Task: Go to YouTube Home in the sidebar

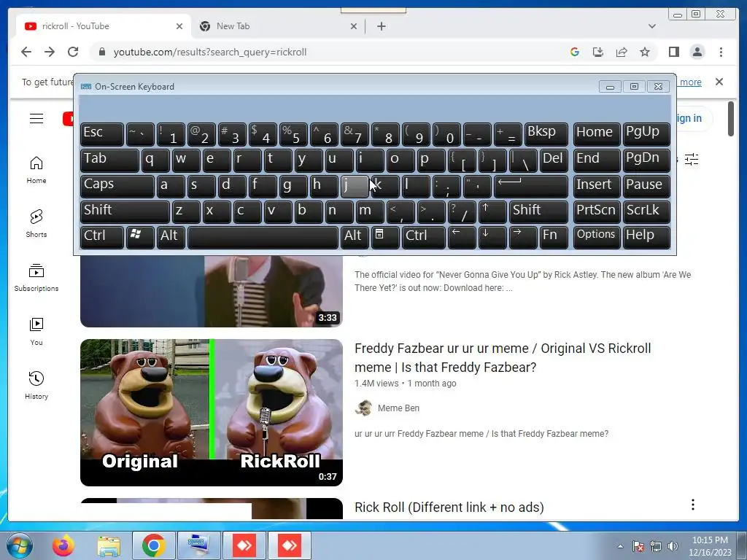Action: [x=36, y=170]
